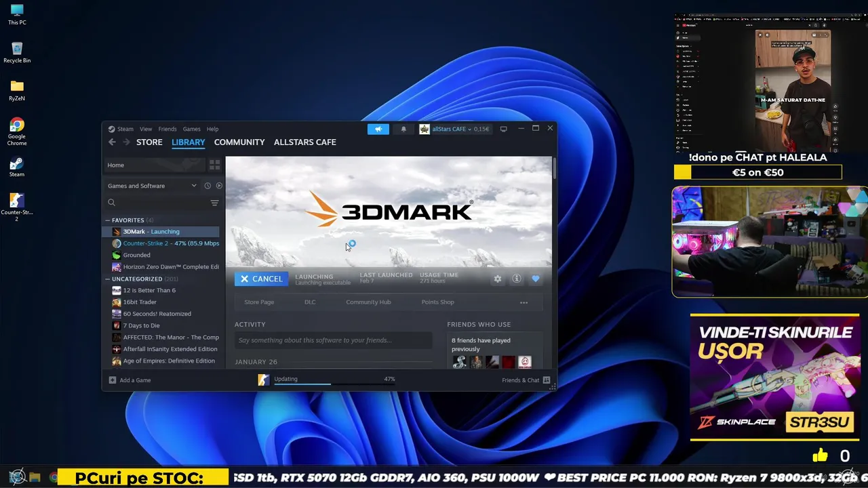Select the Steam desktop shortcut

17,167
